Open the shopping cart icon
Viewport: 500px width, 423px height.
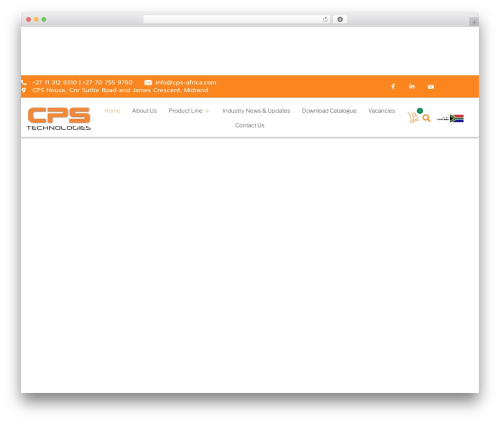coord(413,118)
